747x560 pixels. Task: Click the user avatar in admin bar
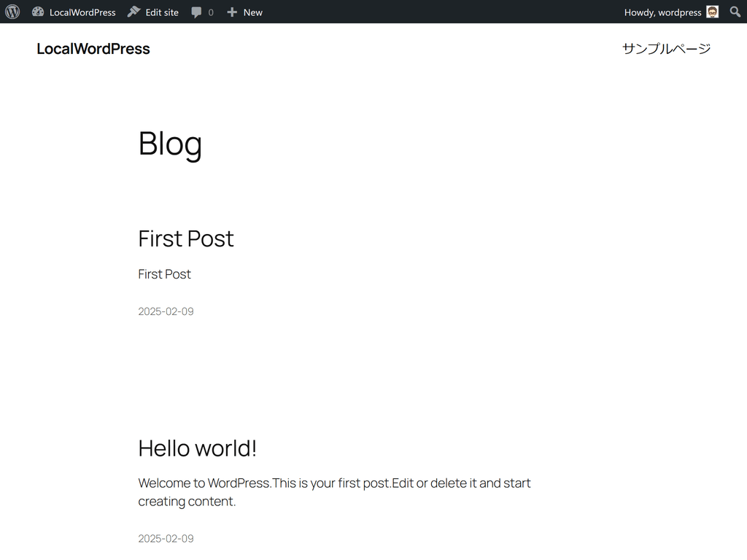(x=713, y=12)
